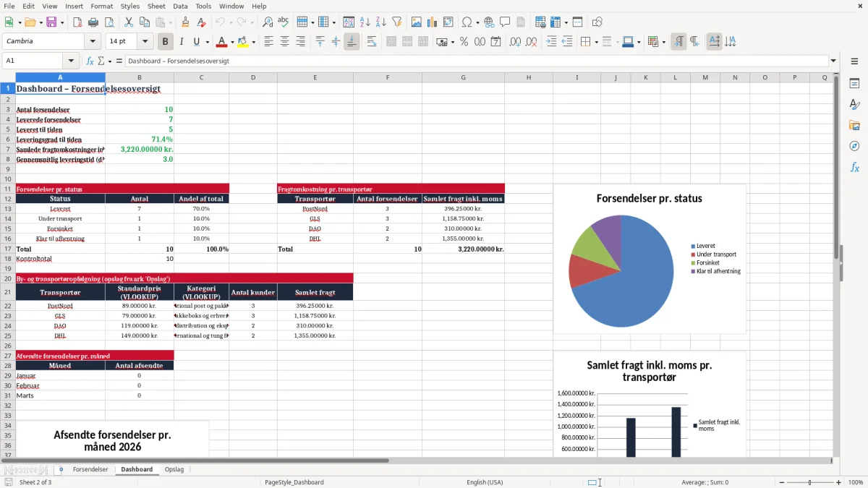Screen dimensions: 868x488
Task: Increase indent
Action: (551, 42)
